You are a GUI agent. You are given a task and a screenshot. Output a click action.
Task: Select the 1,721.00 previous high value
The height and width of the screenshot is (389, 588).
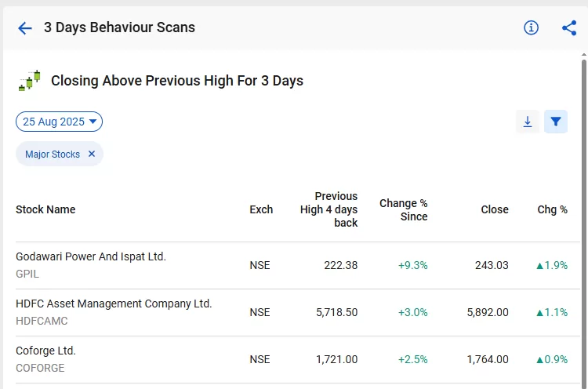[x=337, y=359]
